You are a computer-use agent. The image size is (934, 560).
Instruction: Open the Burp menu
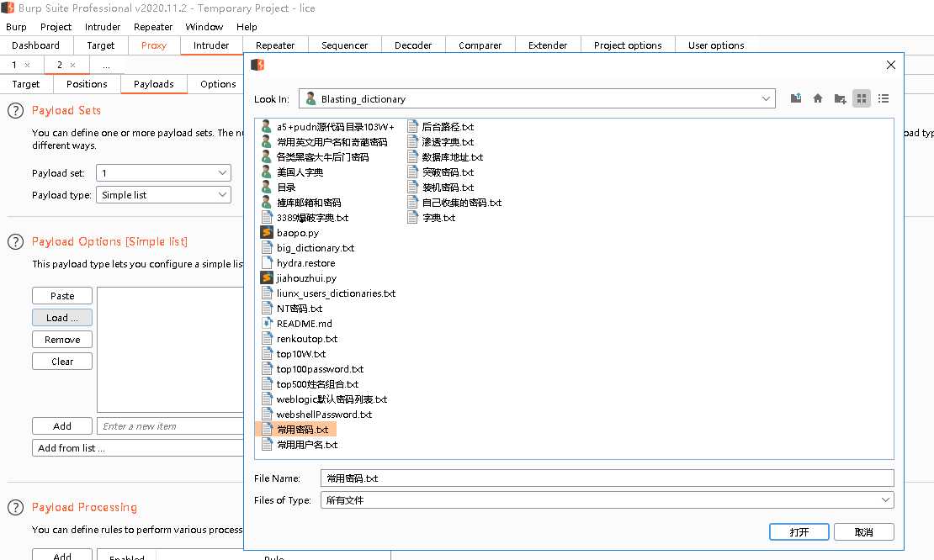tap(16, 27)
